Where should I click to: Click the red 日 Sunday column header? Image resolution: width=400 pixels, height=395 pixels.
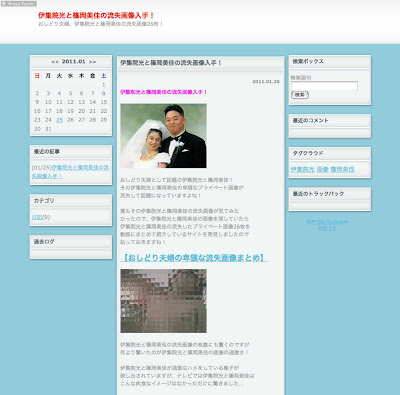(x=37, y=76)
